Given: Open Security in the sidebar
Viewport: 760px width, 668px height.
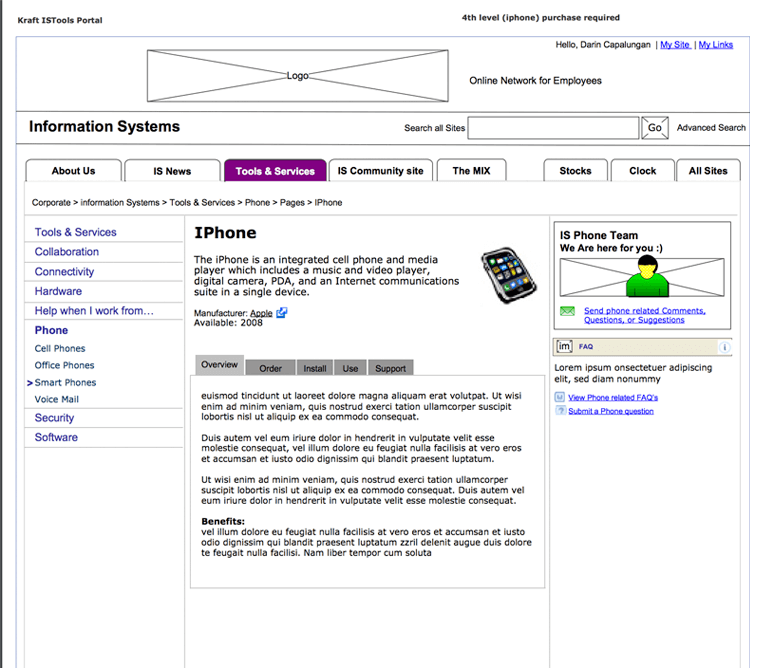Looking at the screenshot, I should point(54,417).
